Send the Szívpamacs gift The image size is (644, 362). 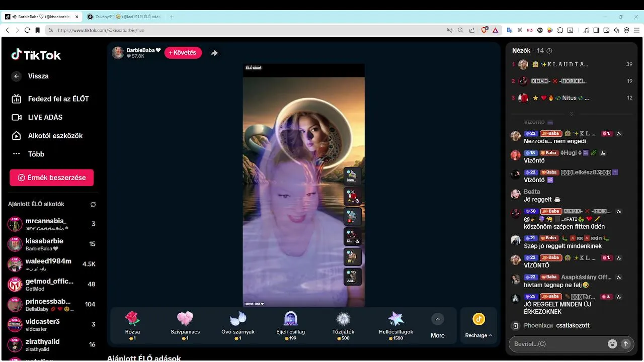(x=185, y=326)
